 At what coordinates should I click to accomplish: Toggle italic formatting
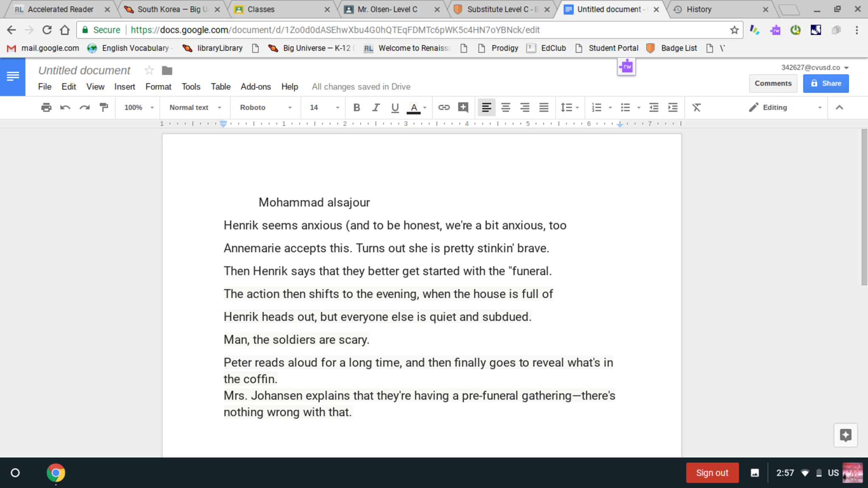pyautogui.click(x=376, y=108)
